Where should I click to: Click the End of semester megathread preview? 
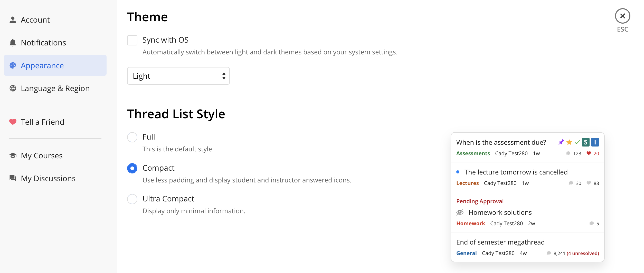[500, 242]
